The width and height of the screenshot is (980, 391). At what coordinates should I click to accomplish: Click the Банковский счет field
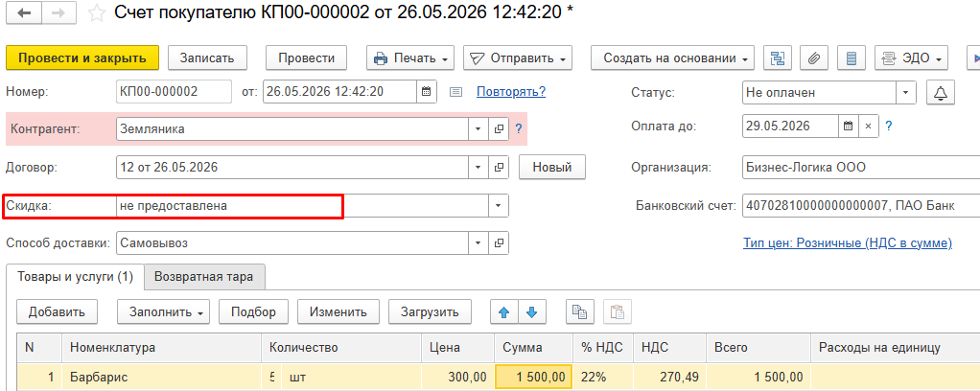(861, 205)
